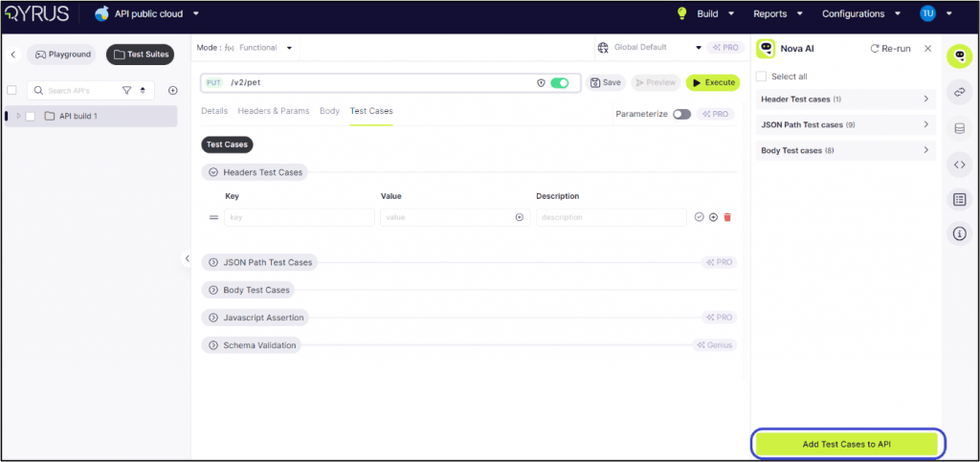Switch to the Headers & Params tab
980x462 pixels.
(274, 111)
